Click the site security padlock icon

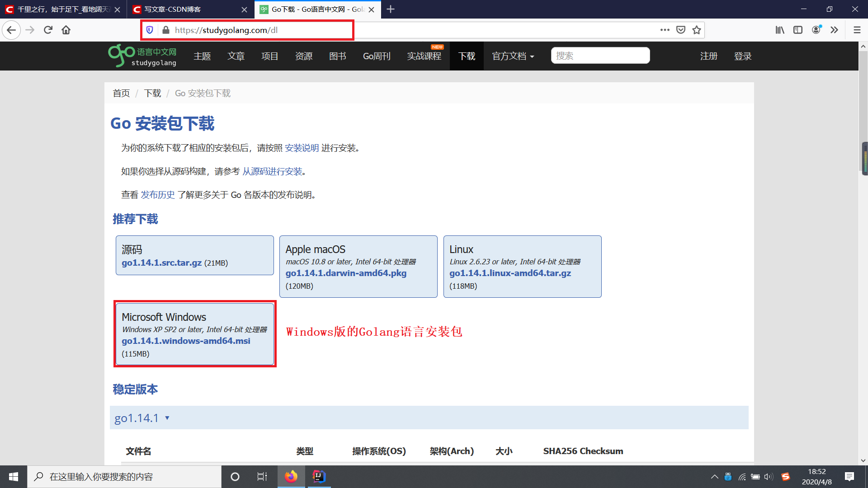[165, 30]
